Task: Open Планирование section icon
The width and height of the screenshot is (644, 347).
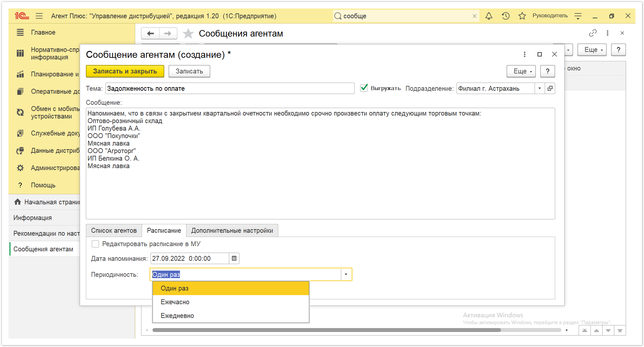Action: coord(20,74)
